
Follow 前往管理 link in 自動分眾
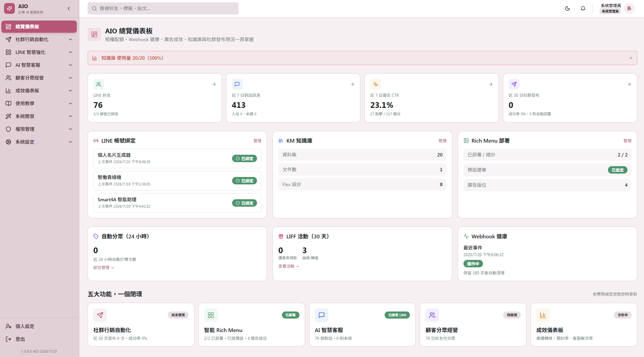click(x=104, y=268)
